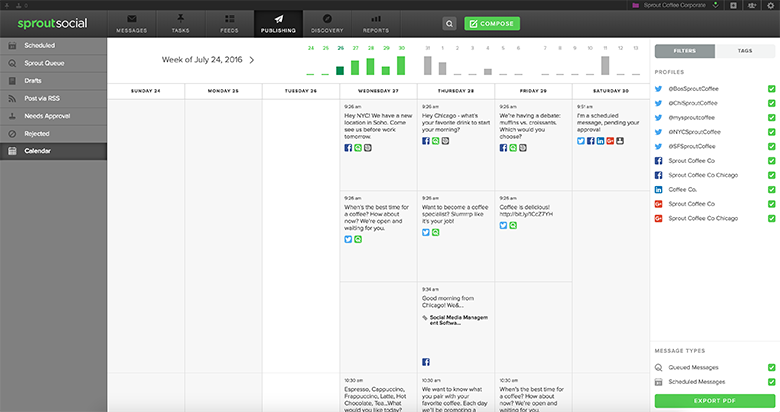Open 'We want to know what you pair' post
Viewport: 780px width, 412px height.
point(455,394)
